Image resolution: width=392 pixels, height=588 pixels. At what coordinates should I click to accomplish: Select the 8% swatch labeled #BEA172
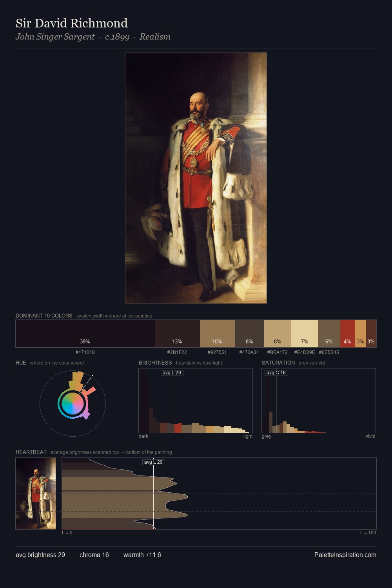tap(278, 334)
